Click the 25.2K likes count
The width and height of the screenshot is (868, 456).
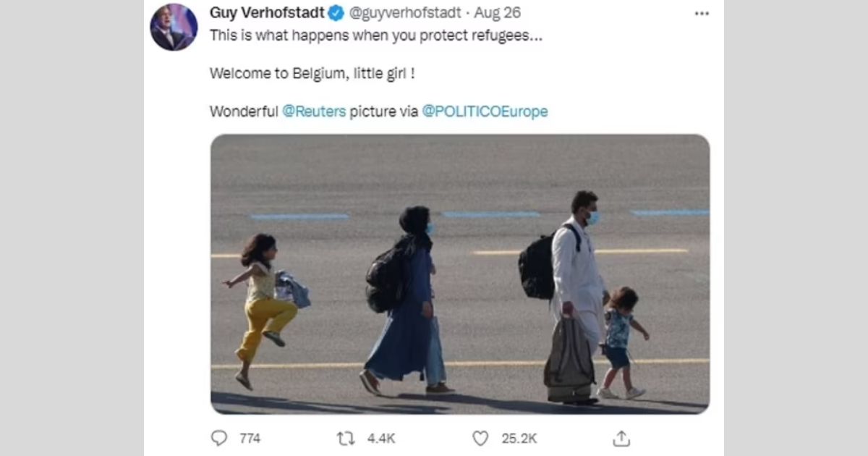(x=519, y=439)
